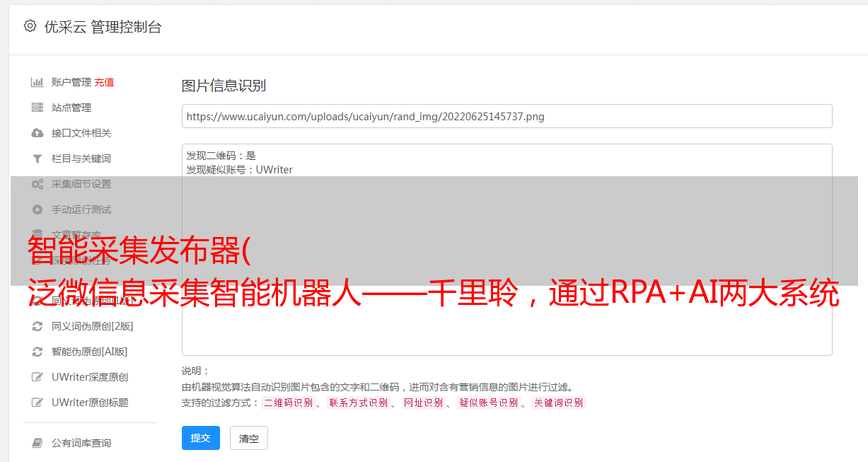Open 站点管理 via its server icon

(37, 108)
